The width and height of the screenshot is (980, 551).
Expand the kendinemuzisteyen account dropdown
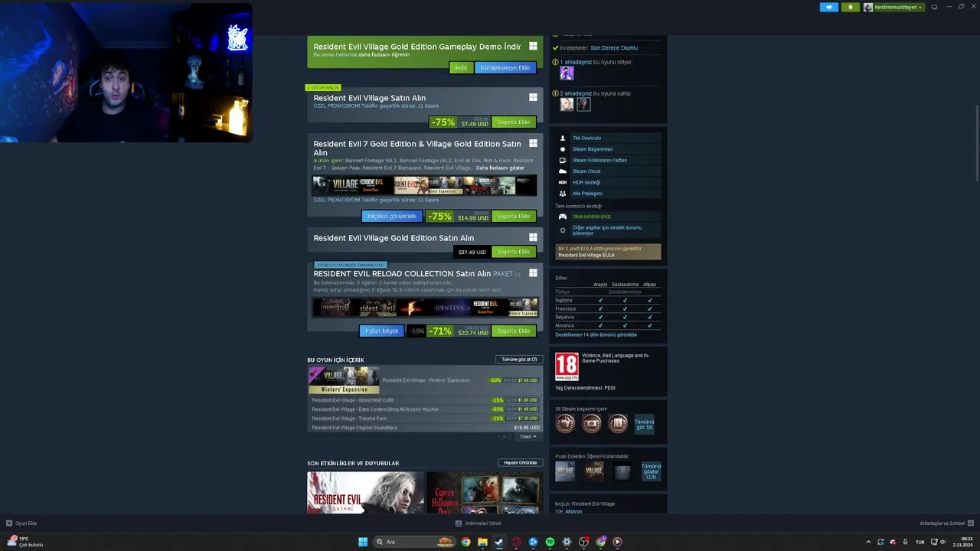[x=893, y=7]
